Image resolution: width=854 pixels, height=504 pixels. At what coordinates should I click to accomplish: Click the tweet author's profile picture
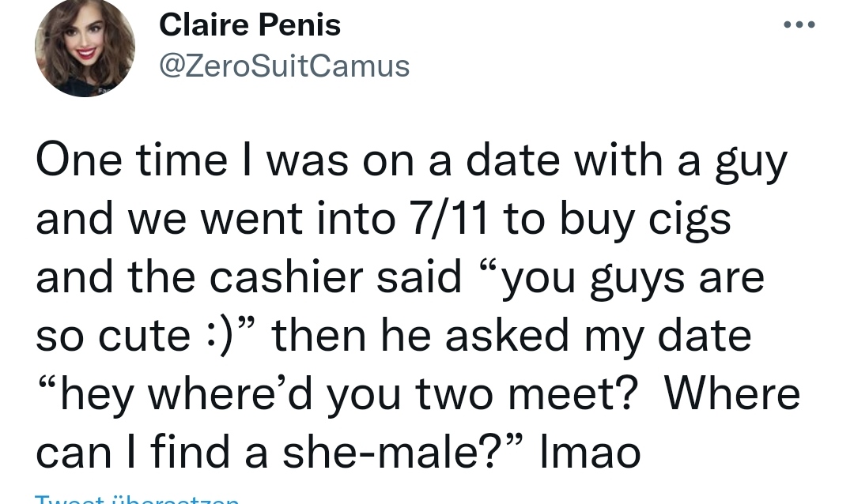[x=85, y=47]
